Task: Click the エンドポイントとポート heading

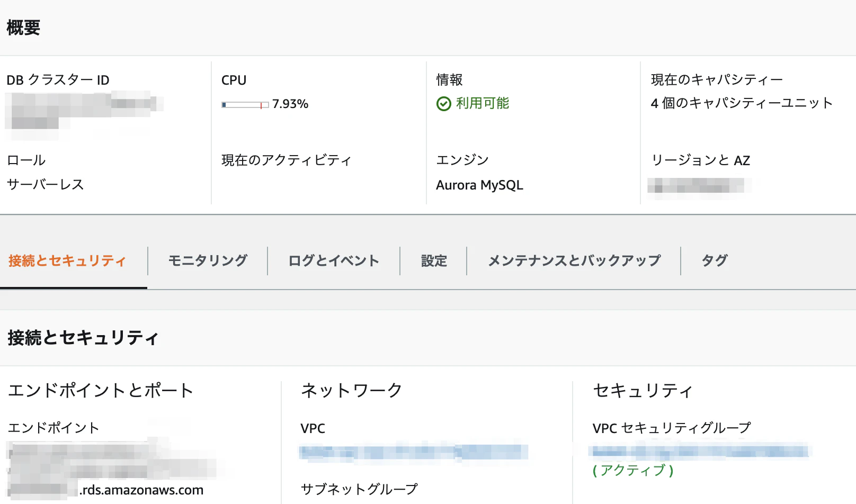Action: coord(101,391)
